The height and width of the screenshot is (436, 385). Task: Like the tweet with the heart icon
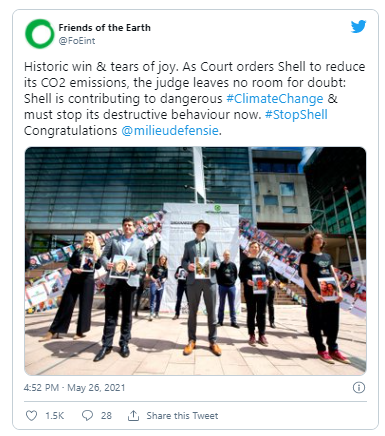click(31, 415)
